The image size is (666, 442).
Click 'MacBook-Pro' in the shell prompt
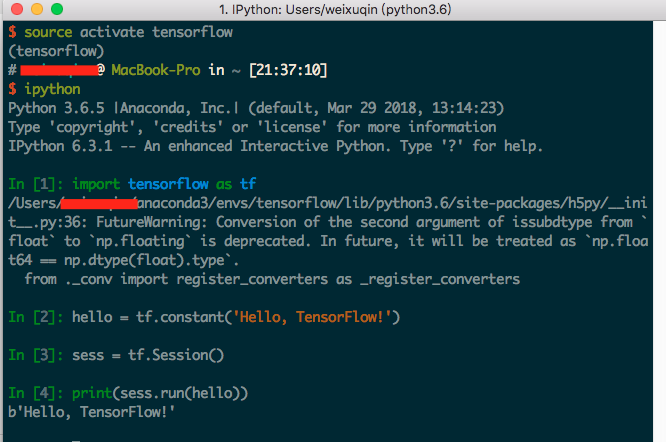click(x=155, y=70)
